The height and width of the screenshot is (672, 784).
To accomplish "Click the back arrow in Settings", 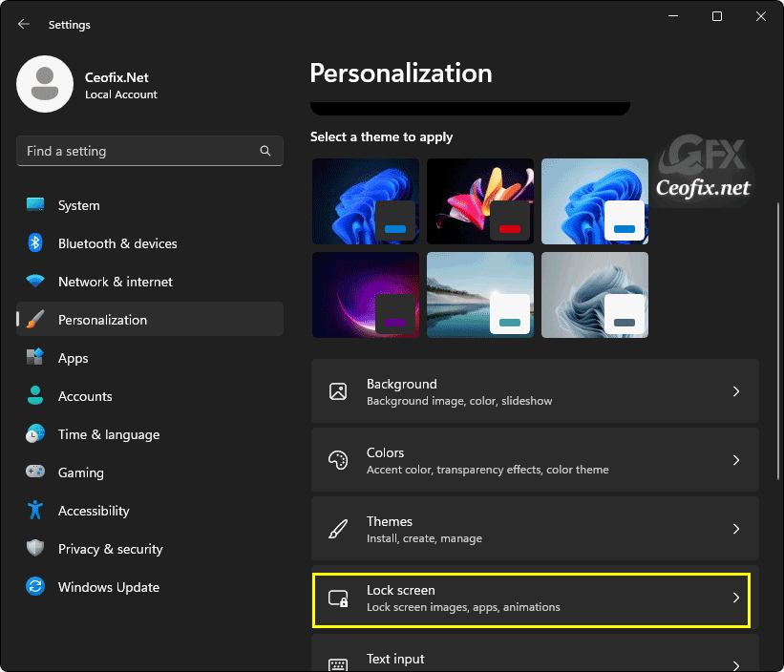I will pyautogui.click(x=23, y=24).
